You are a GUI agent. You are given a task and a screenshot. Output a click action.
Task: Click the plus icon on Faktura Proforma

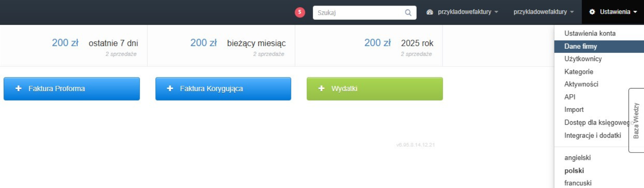(18, 88)
